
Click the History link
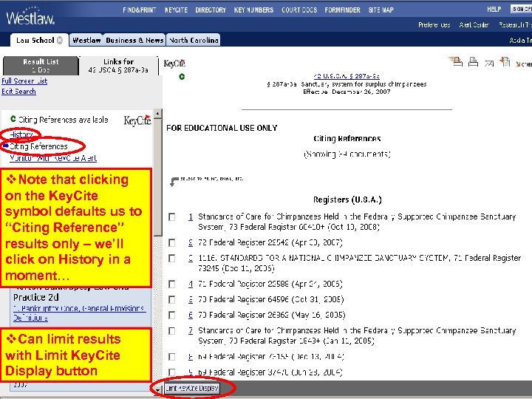[21, 134]
